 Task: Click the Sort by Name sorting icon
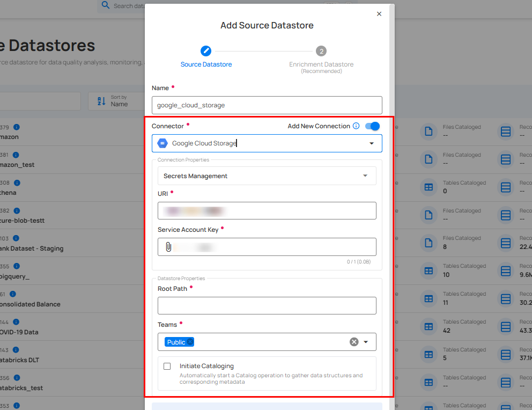tap(101, 101)
